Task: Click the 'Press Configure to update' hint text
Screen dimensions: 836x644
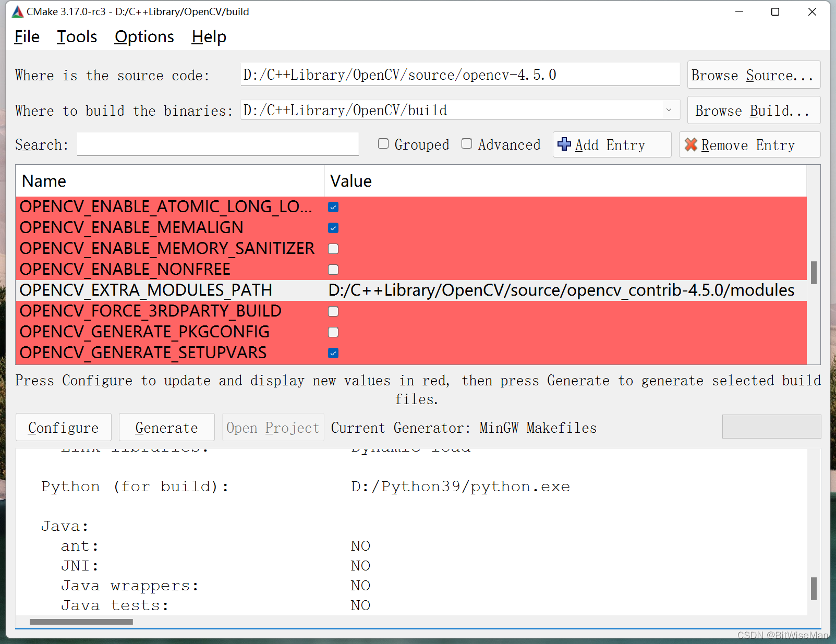Action: click(418, 390)
